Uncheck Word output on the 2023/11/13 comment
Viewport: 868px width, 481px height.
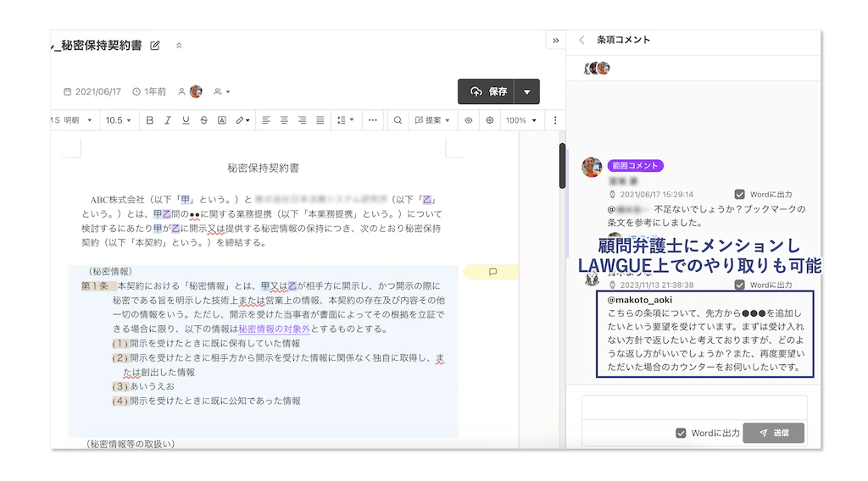coord(740,285)
